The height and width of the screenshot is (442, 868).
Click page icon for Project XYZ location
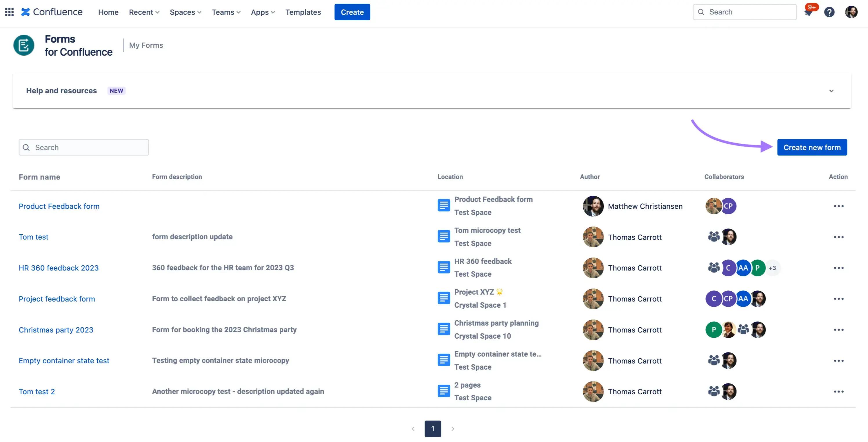(443, 298)
